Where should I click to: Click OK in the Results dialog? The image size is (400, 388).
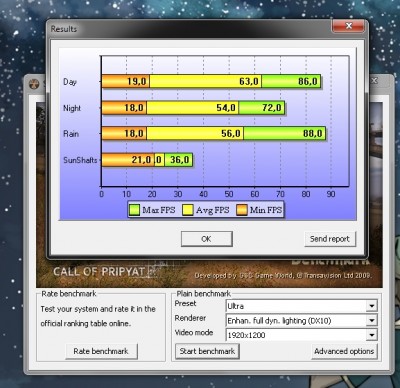[207, 239]
